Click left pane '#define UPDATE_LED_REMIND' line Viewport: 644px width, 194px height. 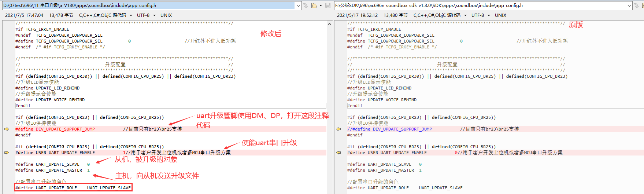pos(47,88)
